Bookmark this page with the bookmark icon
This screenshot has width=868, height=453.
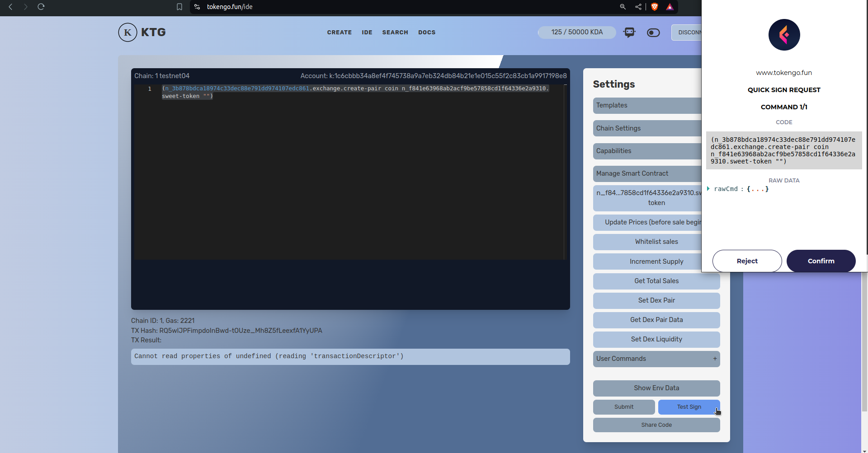[x=179, y=7]
